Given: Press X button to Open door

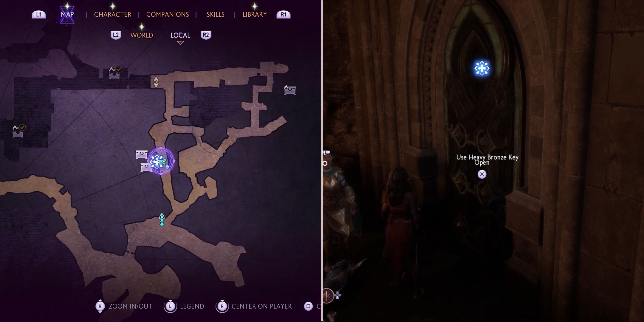Looking at the screenshot, I should click(482, 174).
